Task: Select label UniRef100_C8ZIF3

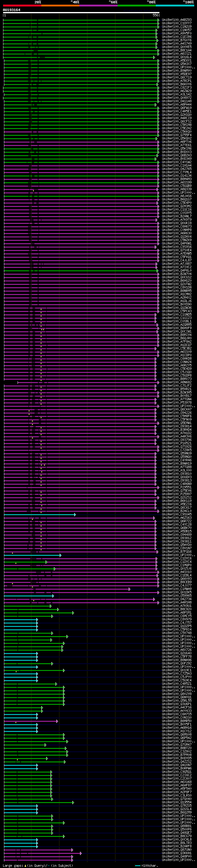Action: (177, 88)
